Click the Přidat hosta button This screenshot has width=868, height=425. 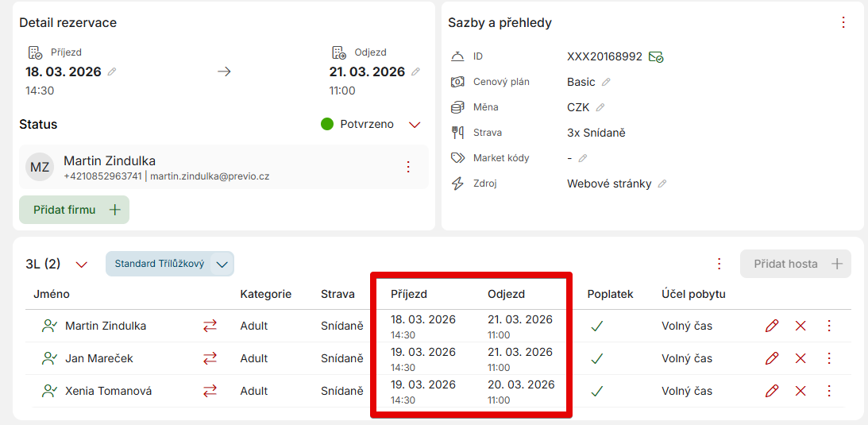pyautogui.click(x=795, y=264)
